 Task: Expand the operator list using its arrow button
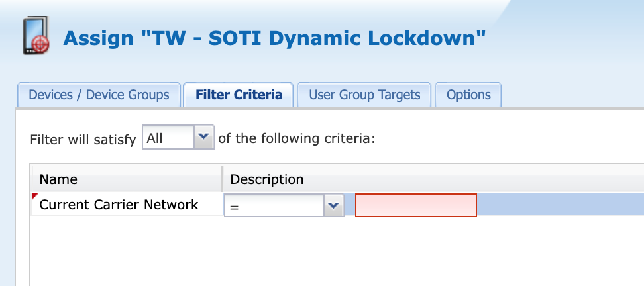[x=333, y=206]
